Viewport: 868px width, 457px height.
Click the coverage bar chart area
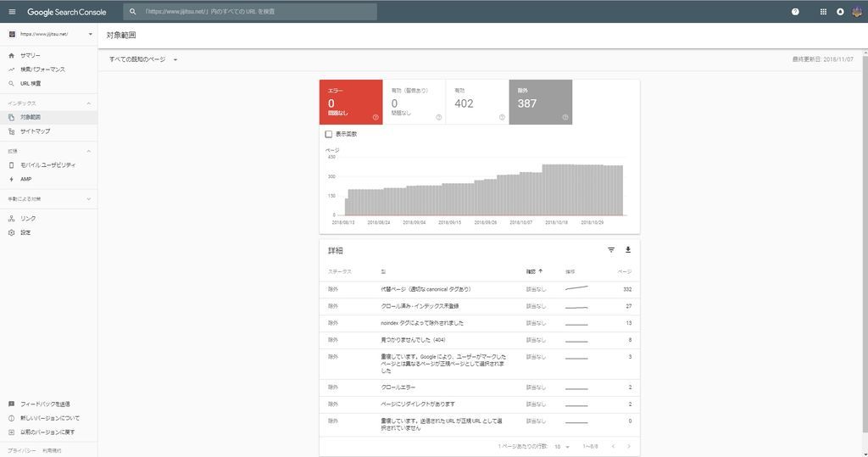tap(480, 187)
